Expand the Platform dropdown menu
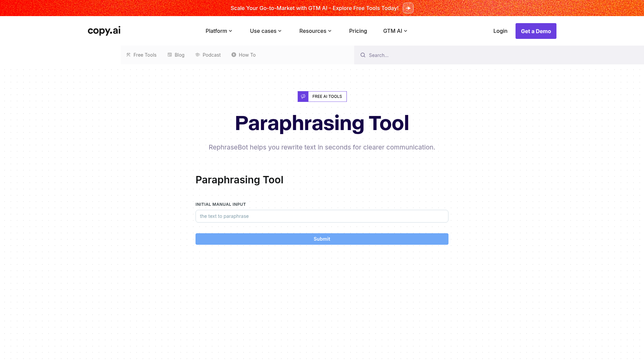The width and height of the screenshot is (644, 362). 219,31
